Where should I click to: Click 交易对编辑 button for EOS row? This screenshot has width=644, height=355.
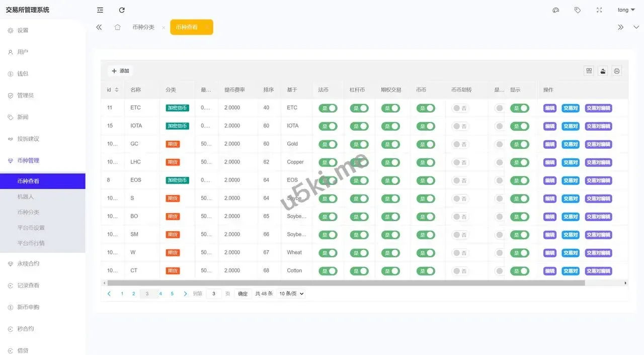[598, 181]
